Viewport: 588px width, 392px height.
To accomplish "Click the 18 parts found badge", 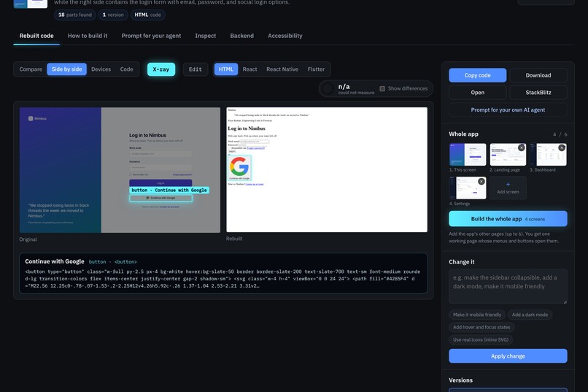I will pos(75,15).
